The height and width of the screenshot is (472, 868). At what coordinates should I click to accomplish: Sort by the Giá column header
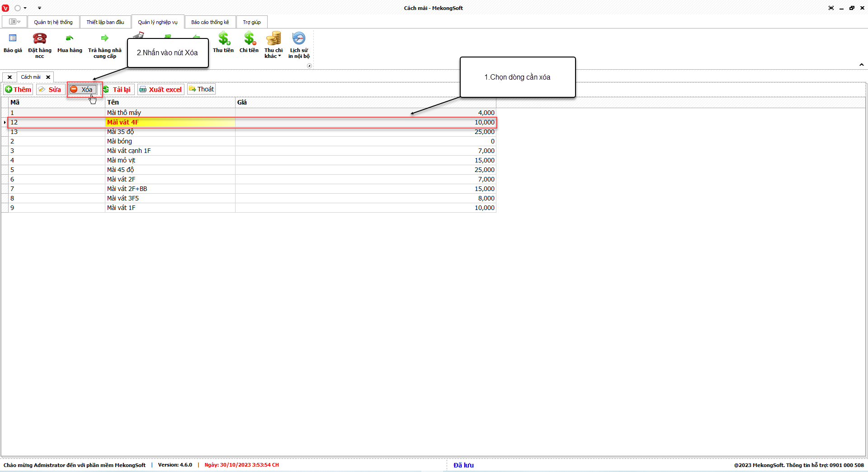pos(366,102)
